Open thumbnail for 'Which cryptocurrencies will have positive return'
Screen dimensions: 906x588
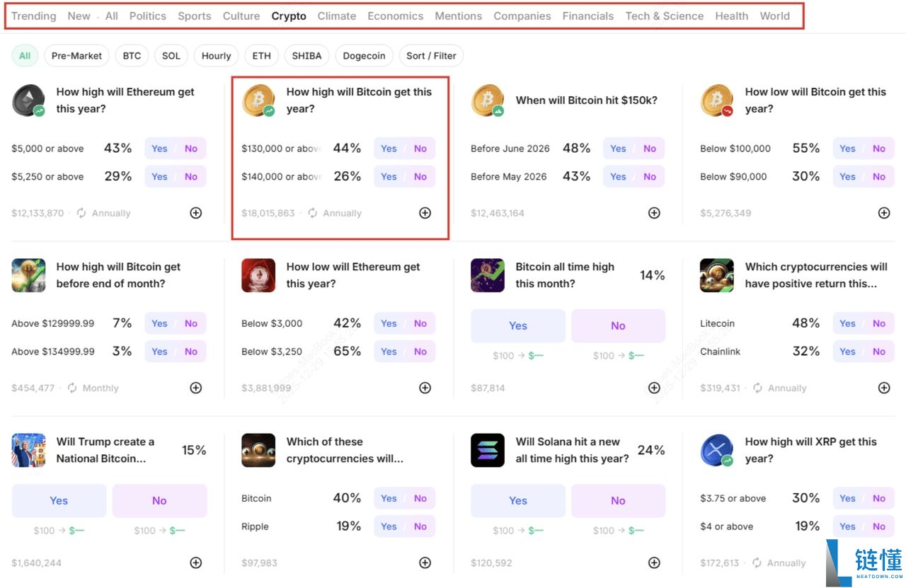pyautogui.click(x=717, y=275)
